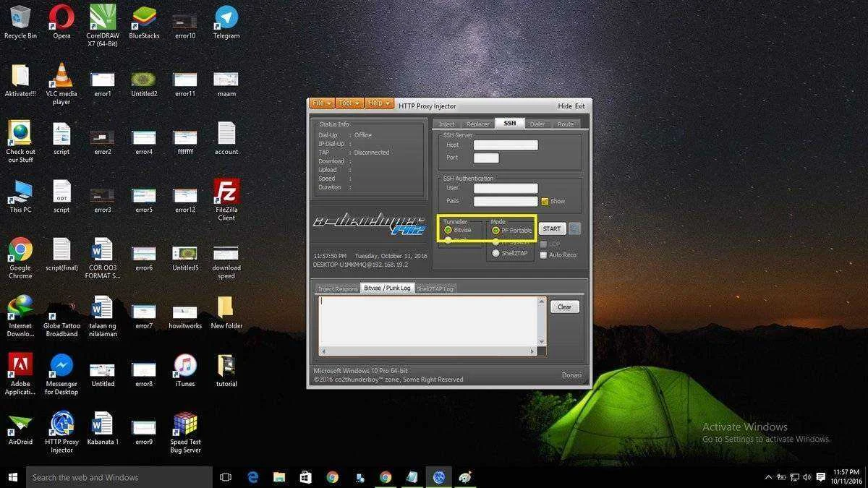Select the Opera desktop icon

tap(61, 22)
